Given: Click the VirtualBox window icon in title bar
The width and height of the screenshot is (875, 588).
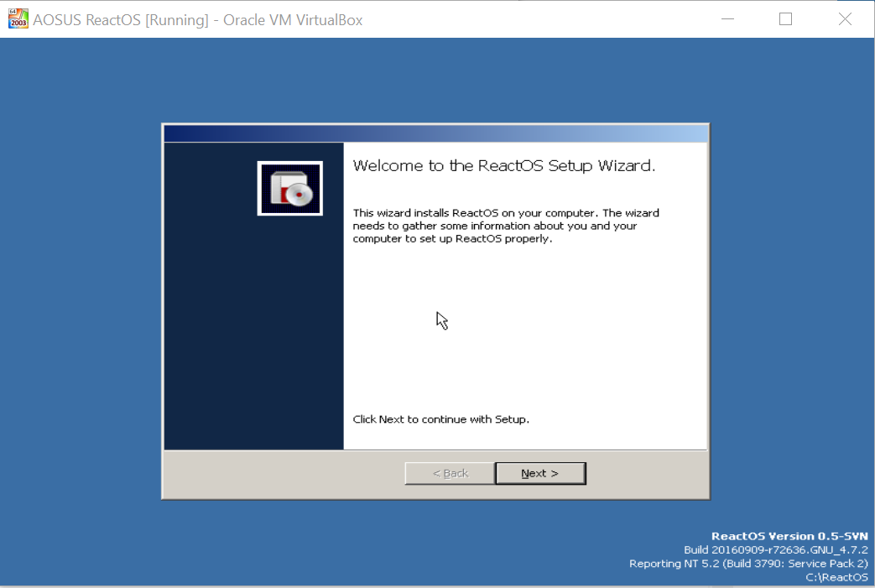Looking at the screenshot, I should click(x=18, y=19).
